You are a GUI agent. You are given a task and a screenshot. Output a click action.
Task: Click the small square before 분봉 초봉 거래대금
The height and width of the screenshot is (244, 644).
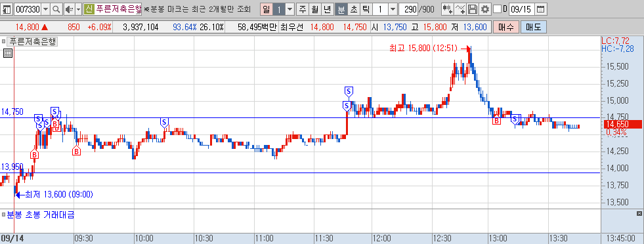pyautogui.click(x=3, y=214)
